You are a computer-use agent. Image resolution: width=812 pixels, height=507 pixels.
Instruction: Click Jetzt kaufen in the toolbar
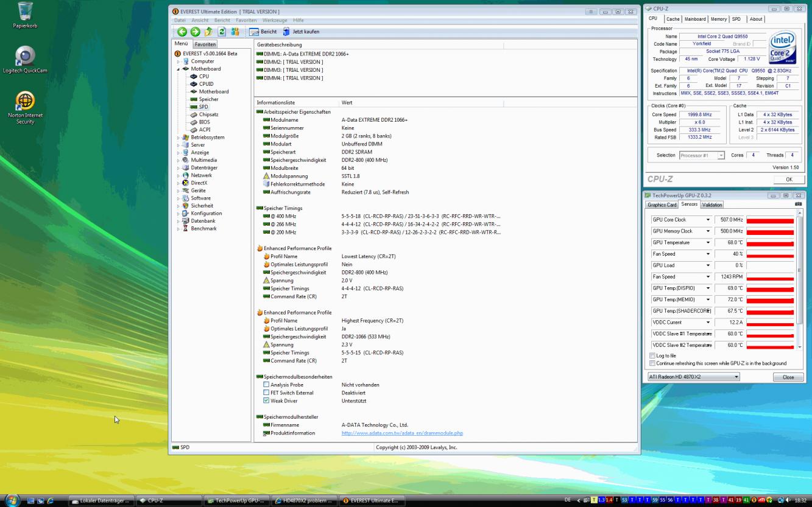[301, 32]
